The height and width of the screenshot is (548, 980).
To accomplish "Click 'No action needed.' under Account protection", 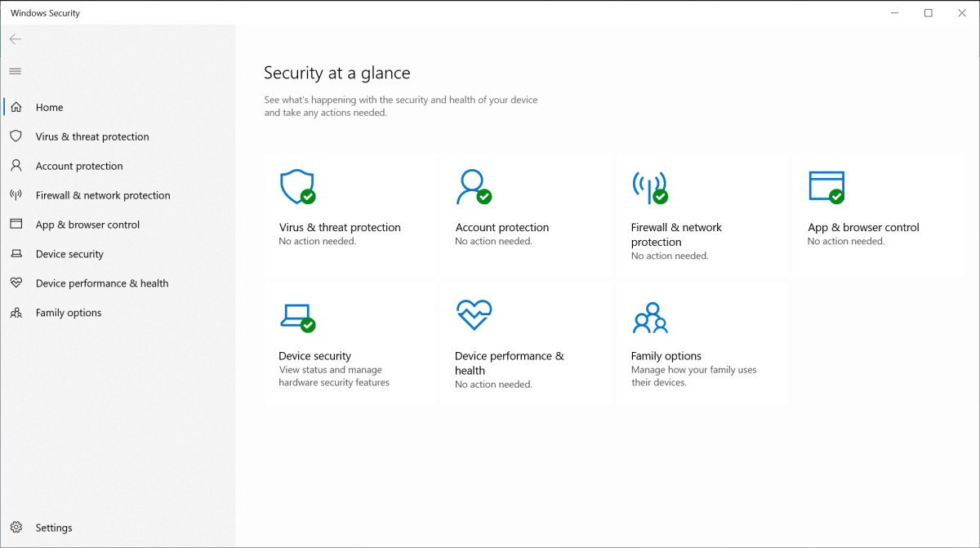I will click(493, 242).
